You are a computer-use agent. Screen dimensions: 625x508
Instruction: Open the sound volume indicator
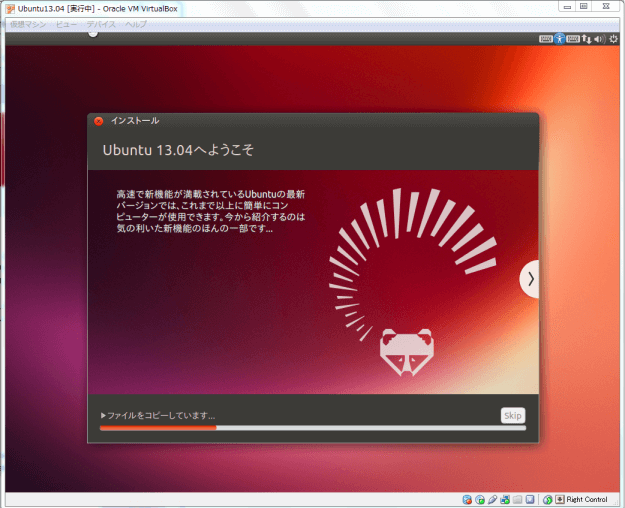(x=598, y=40)
